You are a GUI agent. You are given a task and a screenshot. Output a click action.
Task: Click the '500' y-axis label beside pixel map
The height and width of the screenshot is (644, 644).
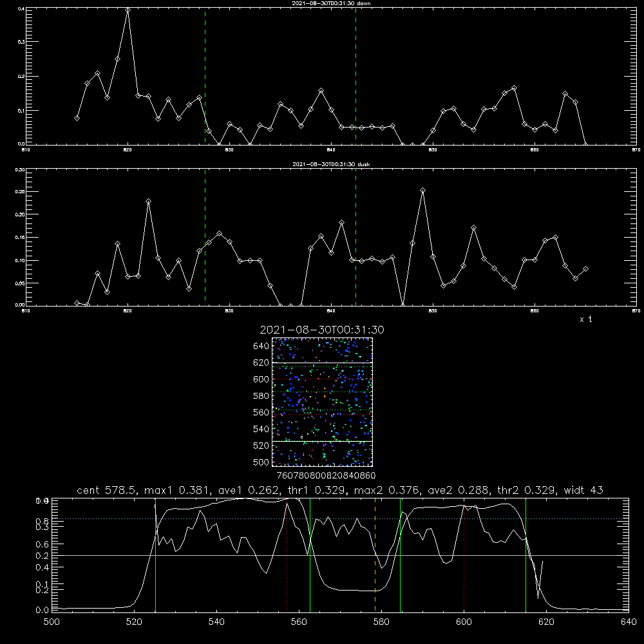point(261,462)
